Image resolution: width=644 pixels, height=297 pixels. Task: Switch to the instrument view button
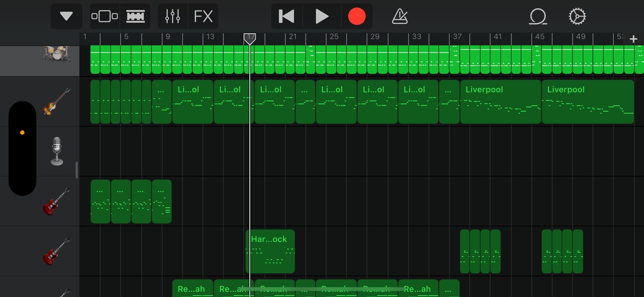[x=105, y=16]
